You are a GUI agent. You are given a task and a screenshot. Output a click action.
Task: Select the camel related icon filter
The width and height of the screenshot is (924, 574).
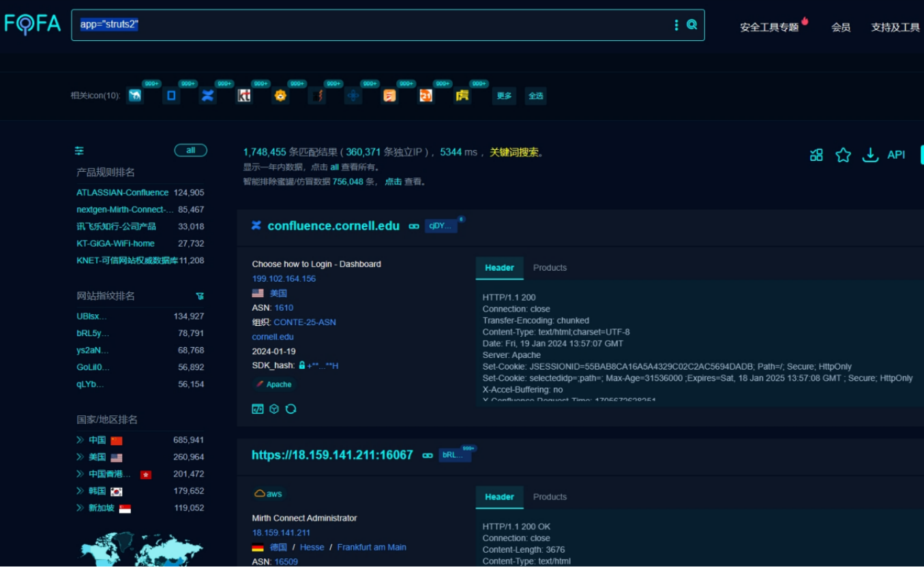tap(135, 95)
